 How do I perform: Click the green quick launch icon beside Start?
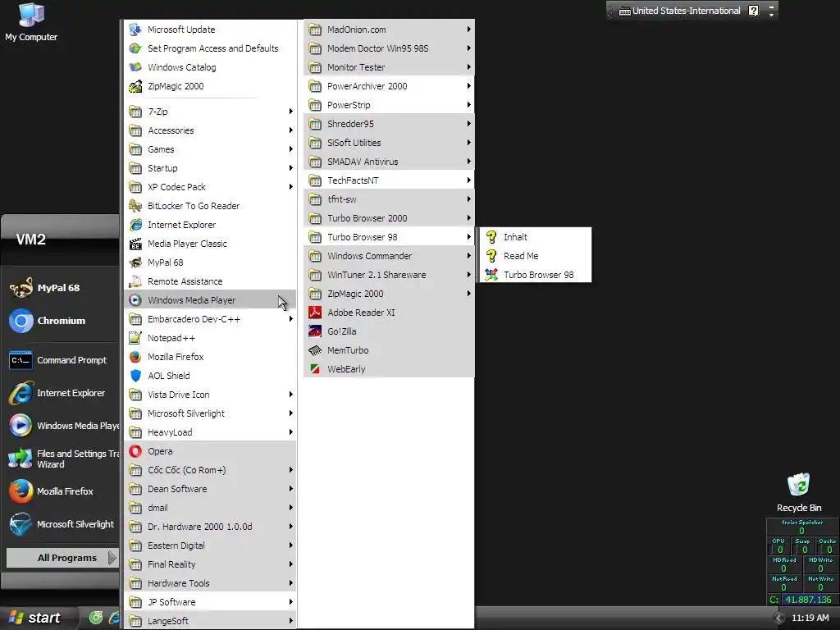(x=96, y=618)
